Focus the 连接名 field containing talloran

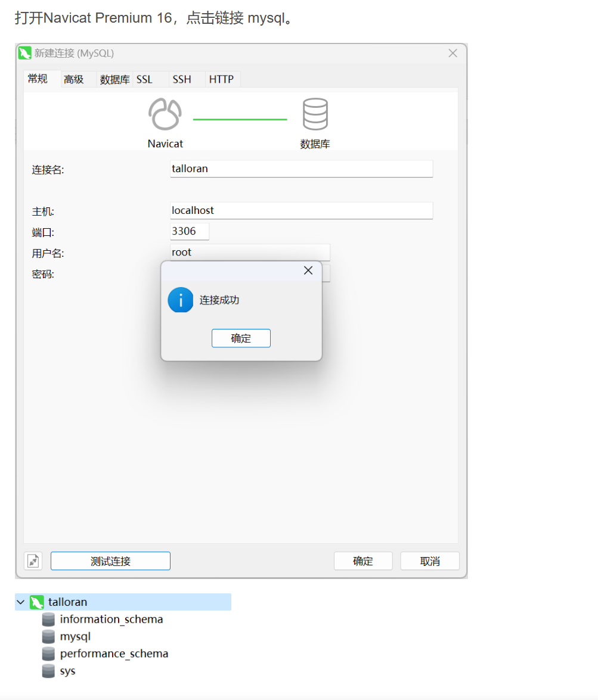(x=301, y=169)
